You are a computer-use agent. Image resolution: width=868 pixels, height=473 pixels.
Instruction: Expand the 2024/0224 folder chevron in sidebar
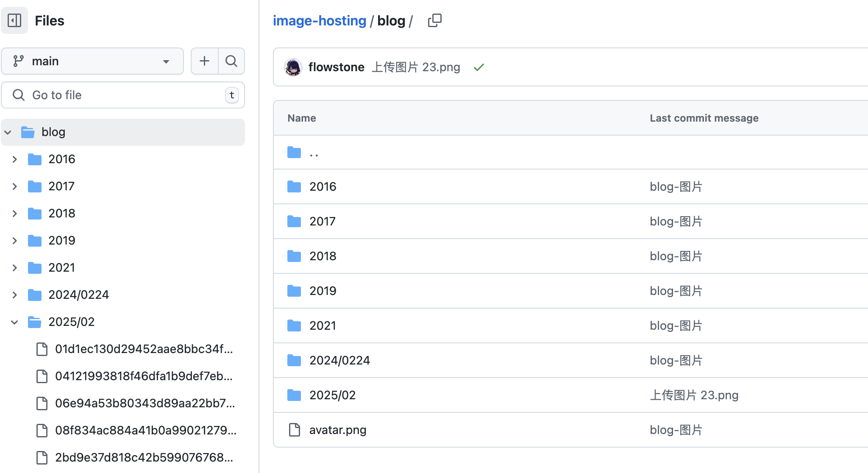point(15,295)
